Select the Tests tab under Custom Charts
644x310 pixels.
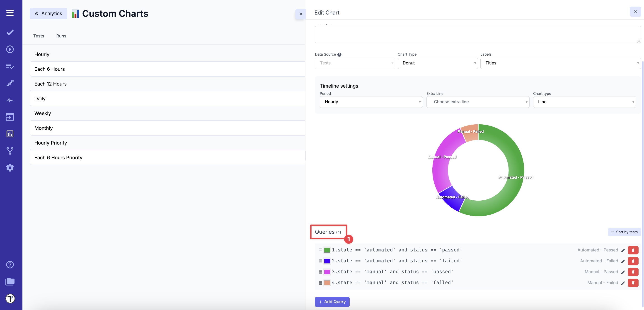pyautogui.click(x=39, y=36)
